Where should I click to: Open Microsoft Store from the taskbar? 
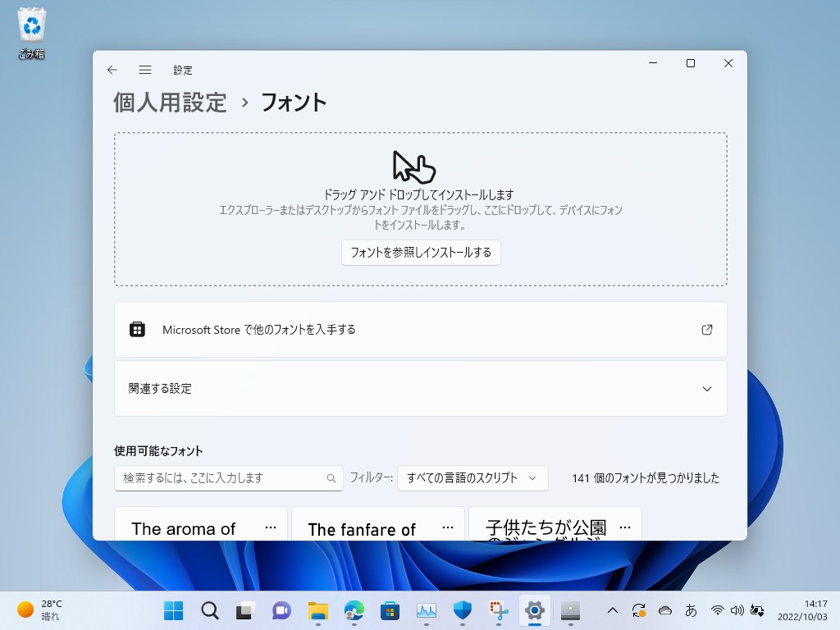tap(390, 610)
